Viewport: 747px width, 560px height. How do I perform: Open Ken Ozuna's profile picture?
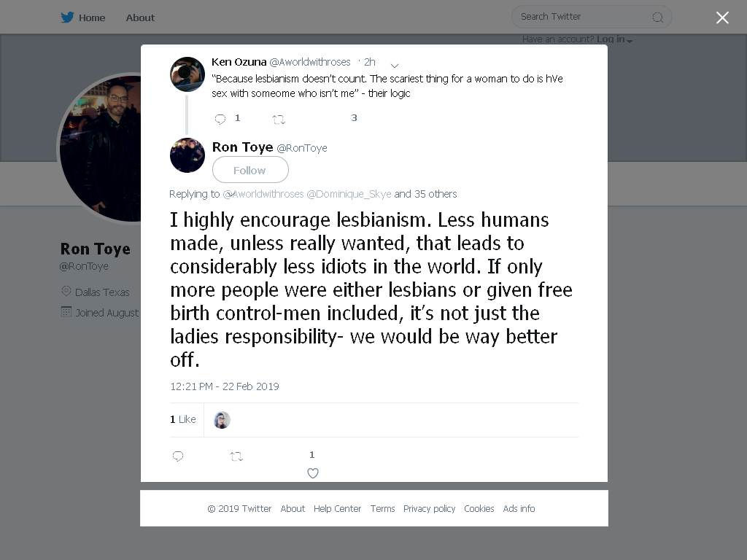pos(187,74)
